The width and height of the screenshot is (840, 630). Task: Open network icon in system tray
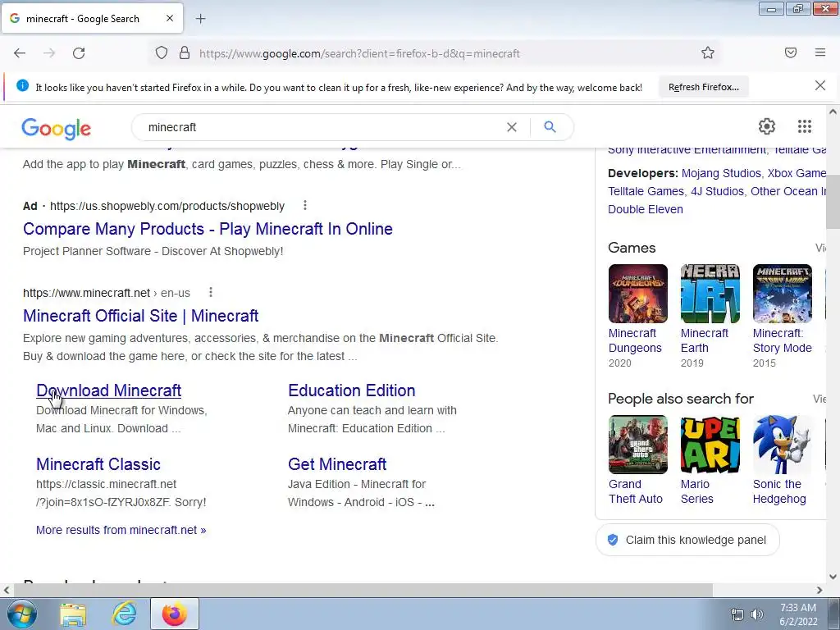point(737,614)
